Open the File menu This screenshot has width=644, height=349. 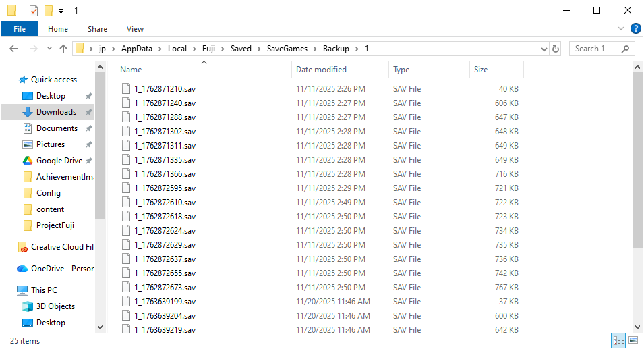20,29
